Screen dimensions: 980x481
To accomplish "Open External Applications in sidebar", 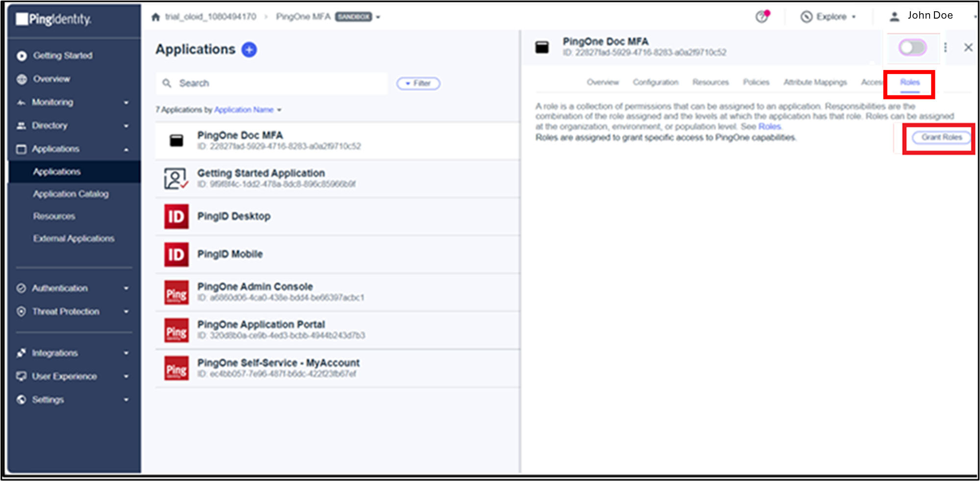I will pos(74,239).
